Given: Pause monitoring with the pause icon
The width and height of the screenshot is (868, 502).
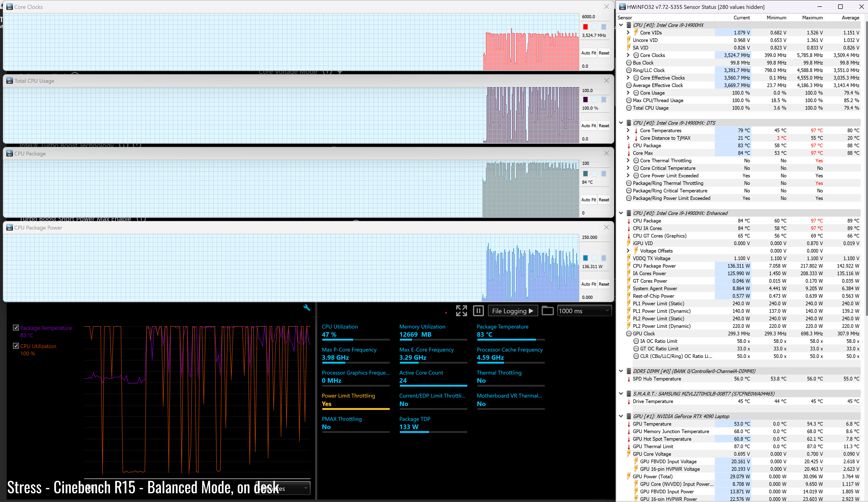Looking at the screenshot, I should click(478, 311).
